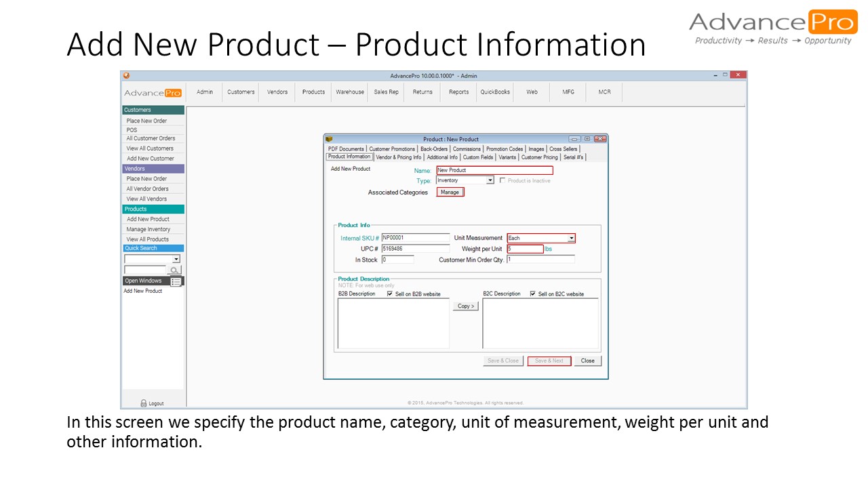Screen dimensions: 868x488
Task: Open the MFG module
Action: [x=568, y=91]
